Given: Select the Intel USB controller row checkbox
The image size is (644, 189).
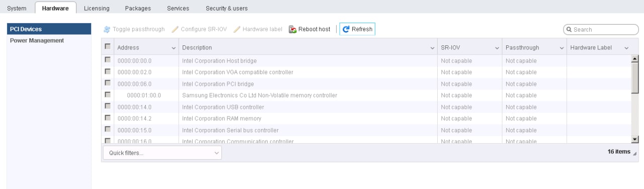Looking at the screenshot, I should [x=108, y=106].
